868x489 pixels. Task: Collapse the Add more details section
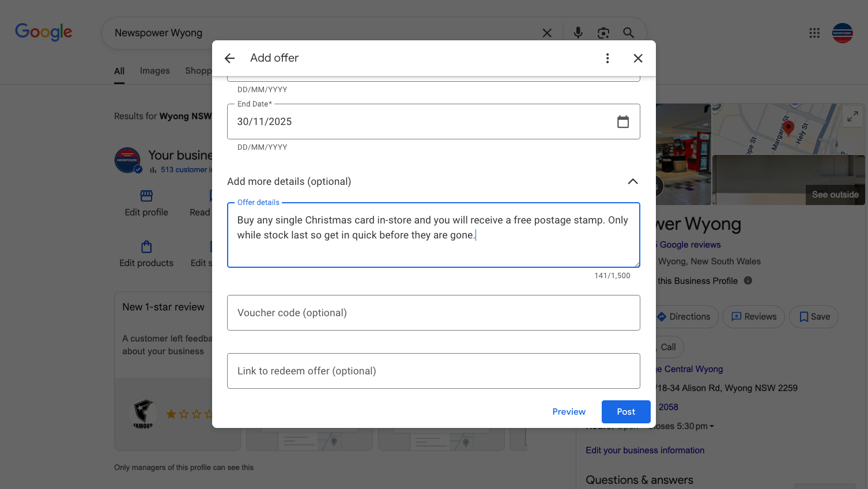coord(633,181)
